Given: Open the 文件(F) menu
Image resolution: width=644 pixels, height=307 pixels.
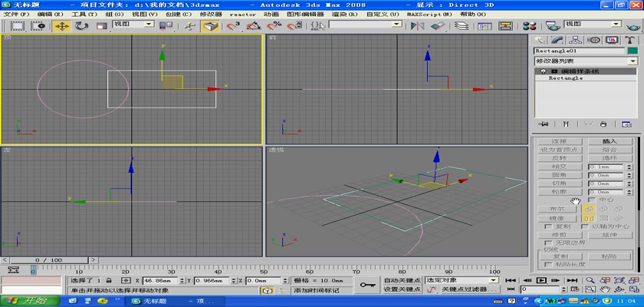Looking at the screenshot, I should point(16,14).
